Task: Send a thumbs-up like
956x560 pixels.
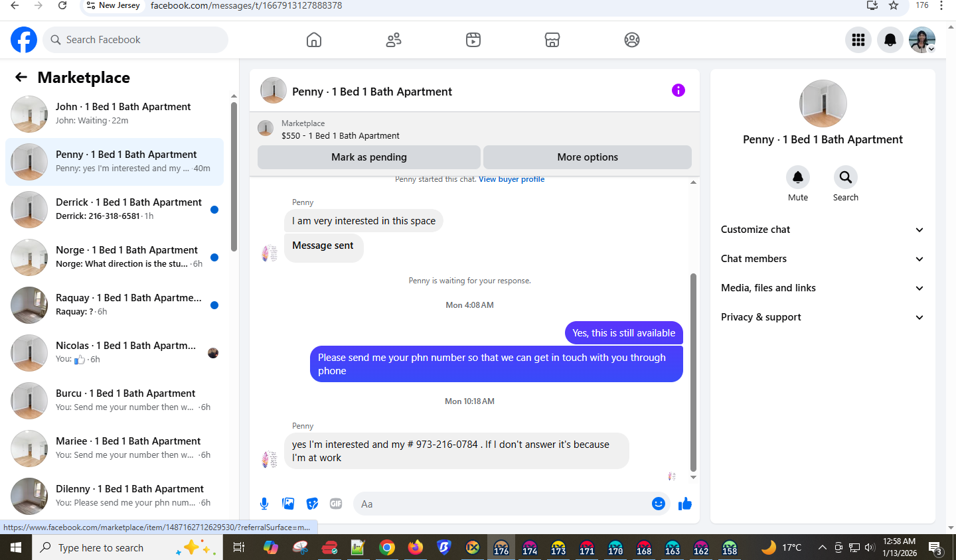Action: 685,504
